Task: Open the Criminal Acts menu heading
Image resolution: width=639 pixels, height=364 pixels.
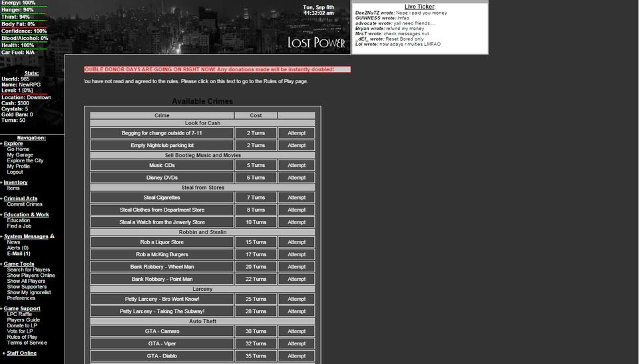Action: pos(21,198)
